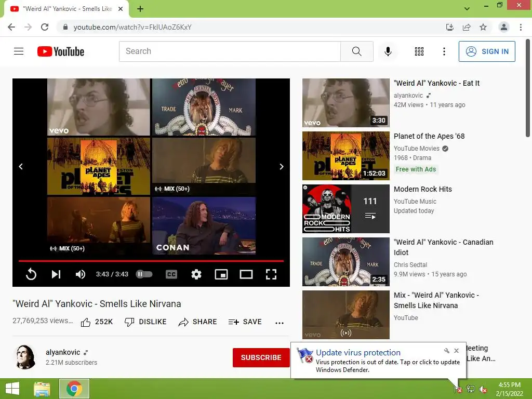The height and width of the screenshot is (399, 532).
Task: Open the alyankovic channel avatar
Action: pos(26,357)
